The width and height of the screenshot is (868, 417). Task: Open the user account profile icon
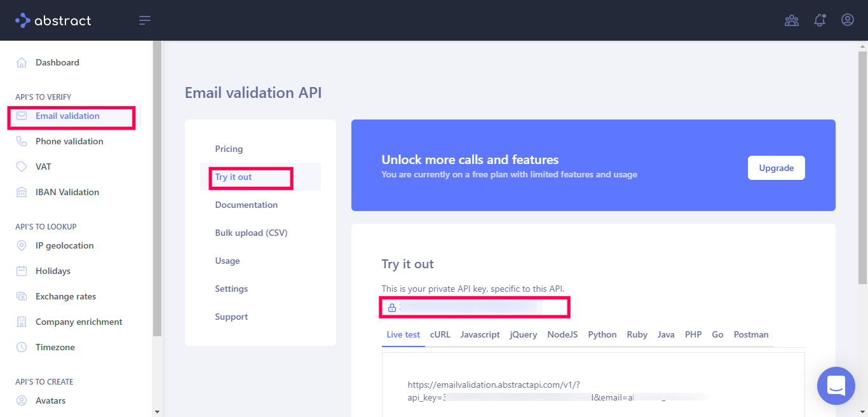pos(848,20)
